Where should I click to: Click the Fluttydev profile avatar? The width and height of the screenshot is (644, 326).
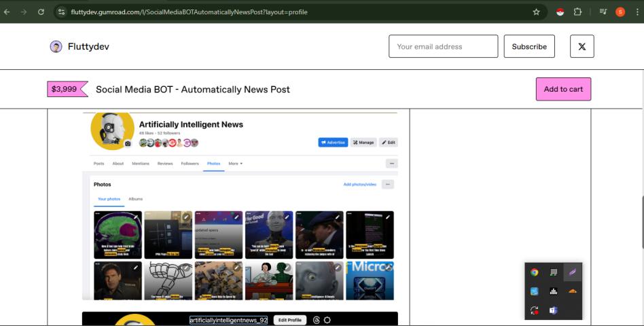click(56, 46)
